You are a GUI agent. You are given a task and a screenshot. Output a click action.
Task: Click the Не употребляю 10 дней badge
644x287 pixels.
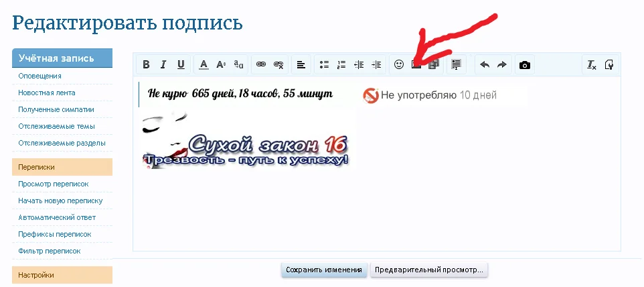[x=430, y=95]
